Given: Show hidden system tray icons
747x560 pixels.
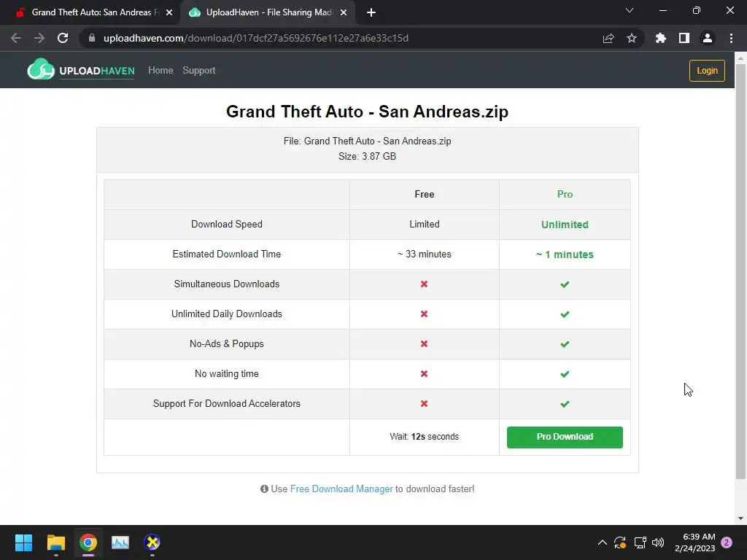Looking at the screenshot, I should click(x=602, y=542).
